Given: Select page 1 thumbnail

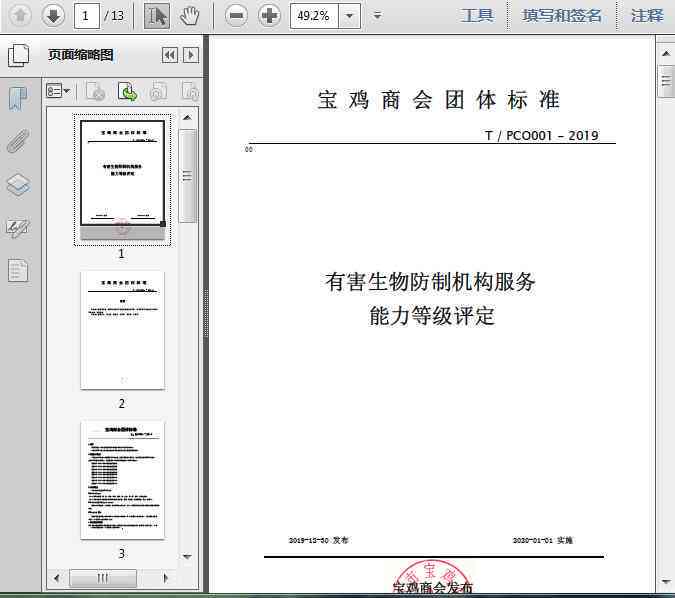Looking at the screenshot, I should pos(122,179).
